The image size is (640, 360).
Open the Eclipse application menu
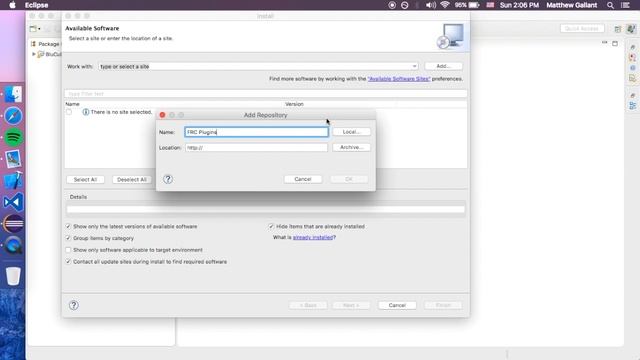36,5
